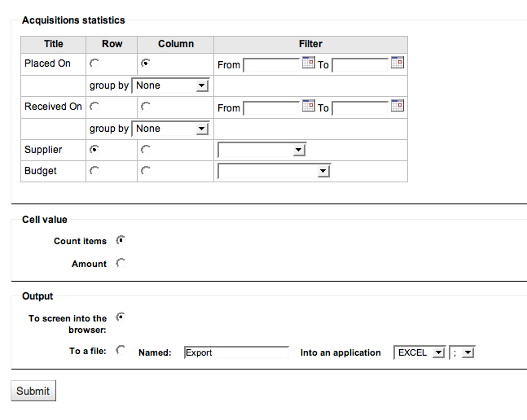Open Received On group by dropdown

[170, 129]
